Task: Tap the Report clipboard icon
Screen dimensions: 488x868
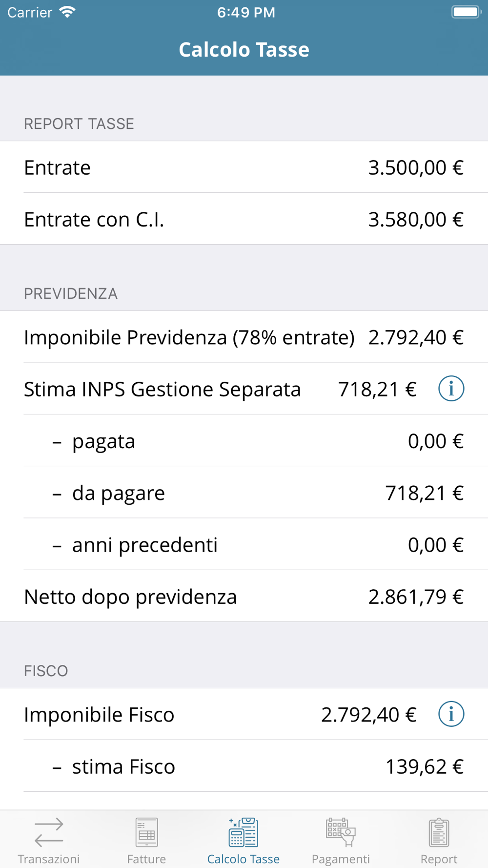Action: point(439,832)
